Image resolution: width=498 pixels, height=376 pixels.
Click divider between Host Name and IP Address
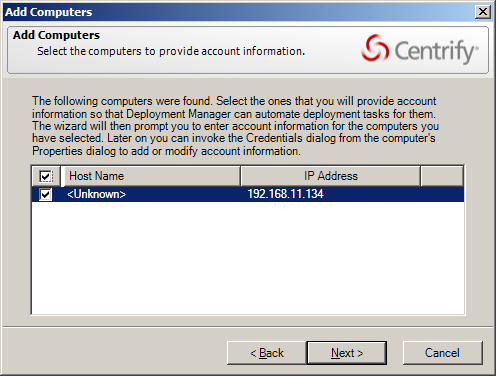240,176
